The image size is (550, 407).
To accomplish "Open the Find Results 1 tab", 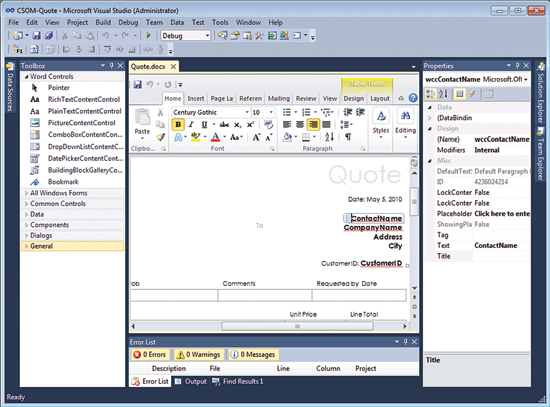I will point(238,381).
